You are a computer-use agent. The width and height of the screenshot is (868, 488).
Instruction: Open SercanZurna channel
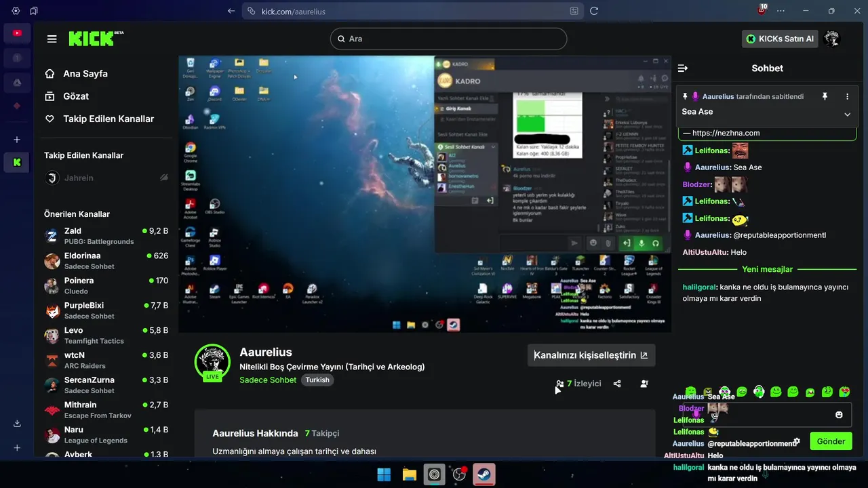106,385
